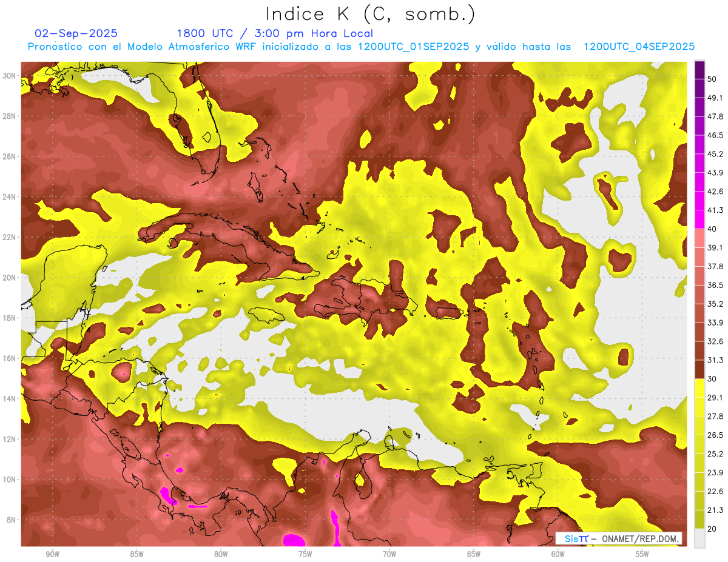Image resolution: width=728 pixels, height=562 pixels.
Task: Click the SisTT - ONAMET/REP.DOM. label
Action: pyautogui.click(x=619, y=538)
